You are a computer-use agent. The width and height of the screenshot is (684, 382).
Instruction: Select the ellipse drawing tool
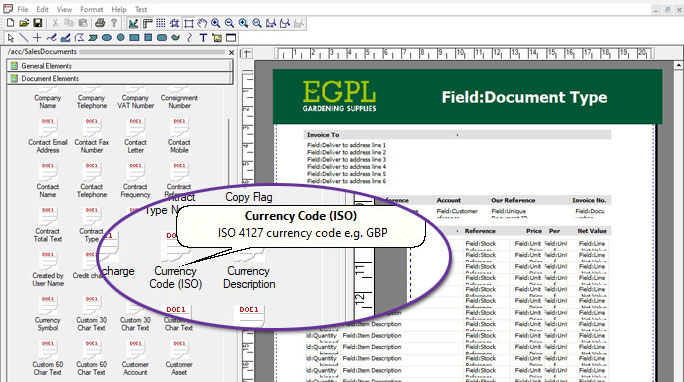[106, 38]
